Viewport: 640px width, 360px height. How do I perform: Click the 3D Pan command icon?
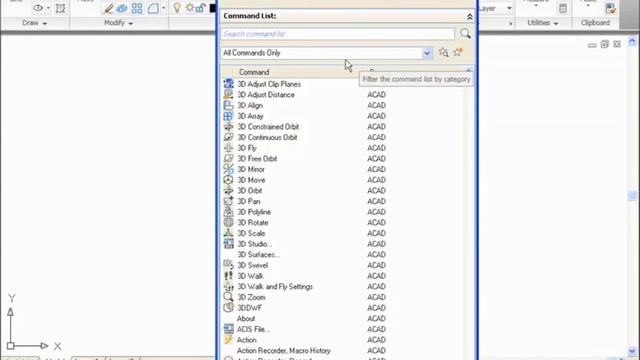(229, 201)
